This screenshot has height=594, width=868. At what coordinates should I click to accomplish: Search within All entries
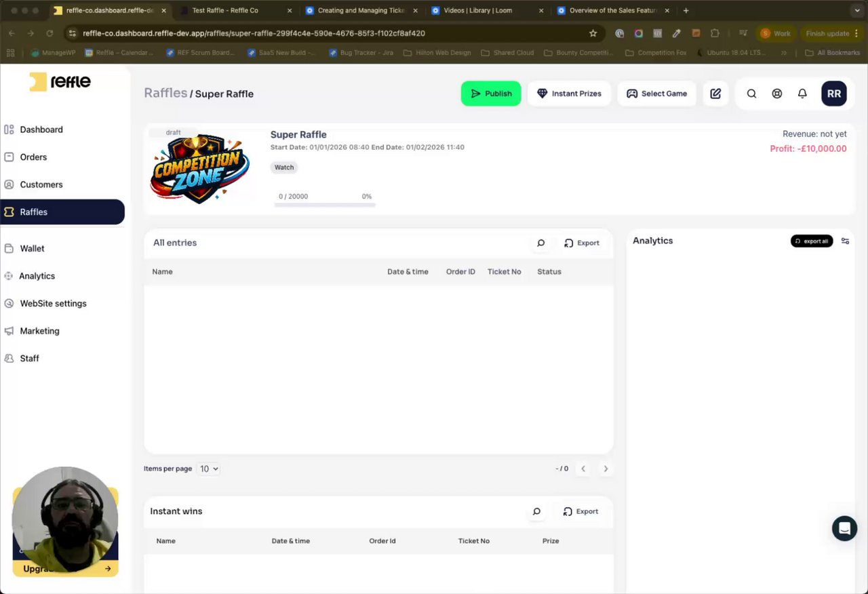pos(540,243)
